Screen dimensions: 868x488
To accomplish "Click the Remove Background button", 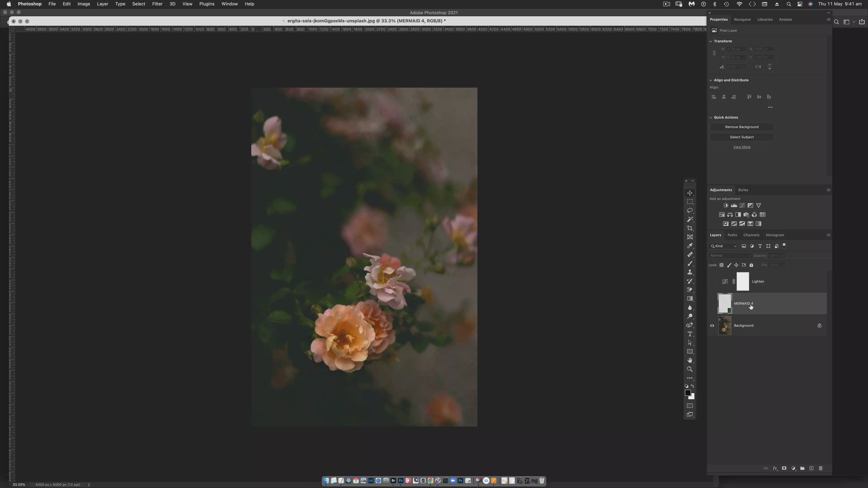I will click(x=742, y=127).
